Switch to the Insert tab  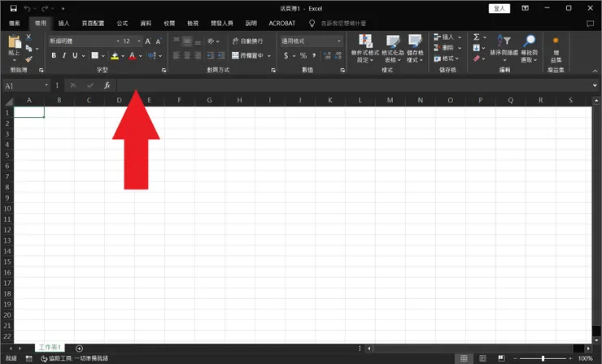pos(63,24)
